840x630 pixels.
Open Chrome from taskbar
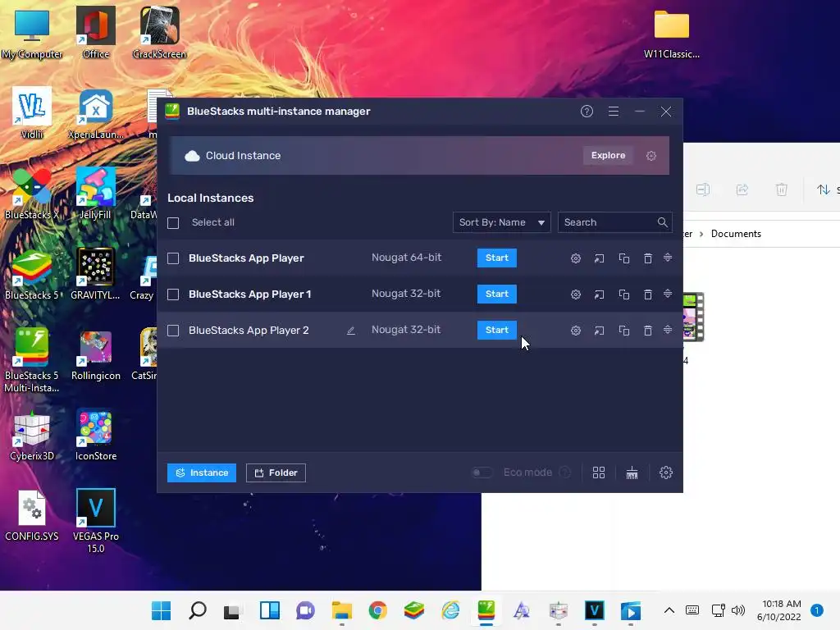[377, 610]
